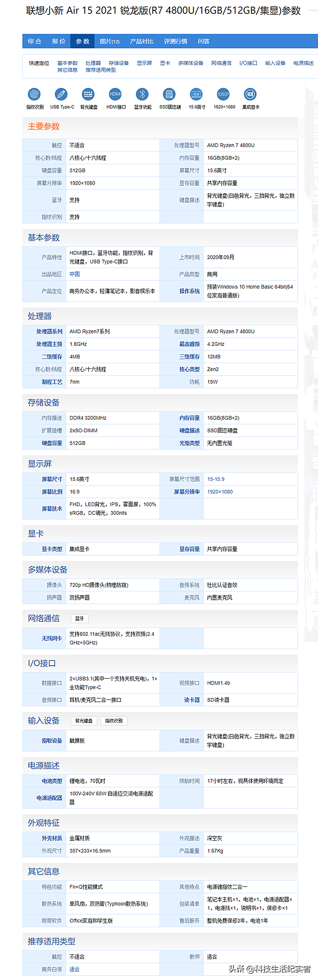This screenshot has height=980, width=318.
Task: Jump to 显卡 quick link
Action: tap(165, 63)
